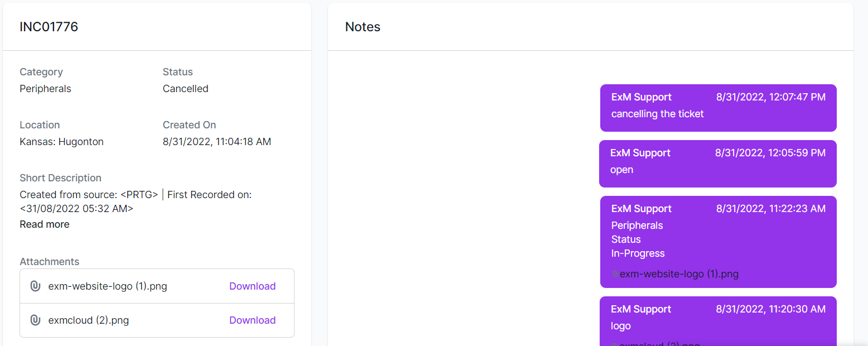868x346 pixels.
Task: Click the INC01776 ticket heading
Action: 49,27
